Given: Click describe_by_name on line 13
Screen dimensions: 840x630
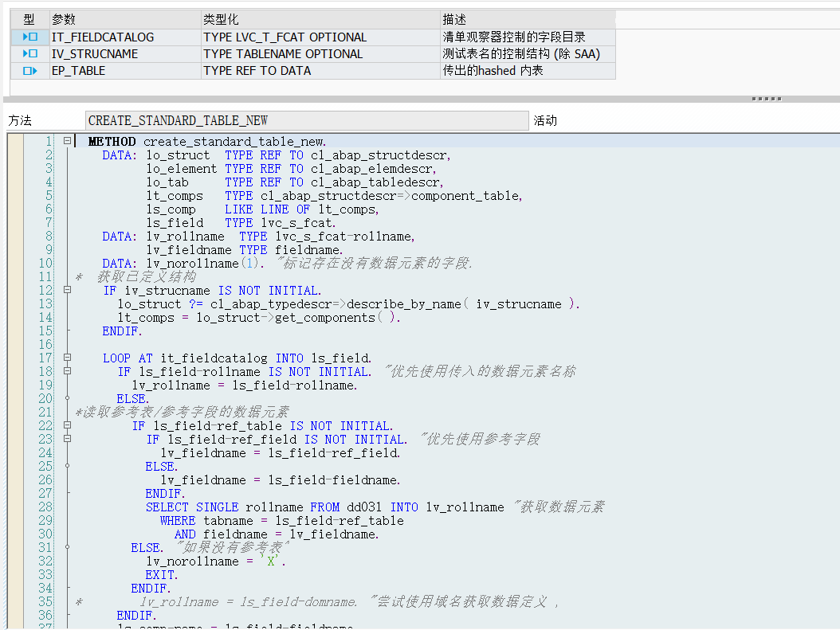Looking at the screenshot, I should (403, 304).
